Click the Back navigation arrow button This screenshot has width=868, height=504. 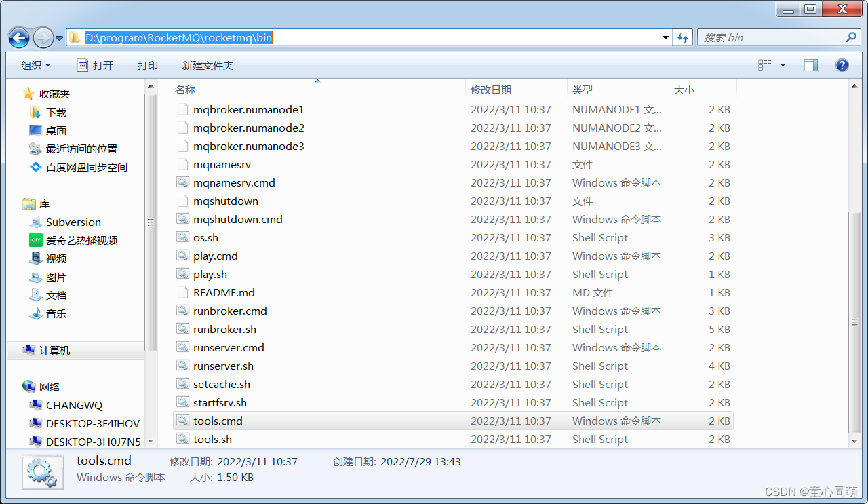tap(19, 37)
